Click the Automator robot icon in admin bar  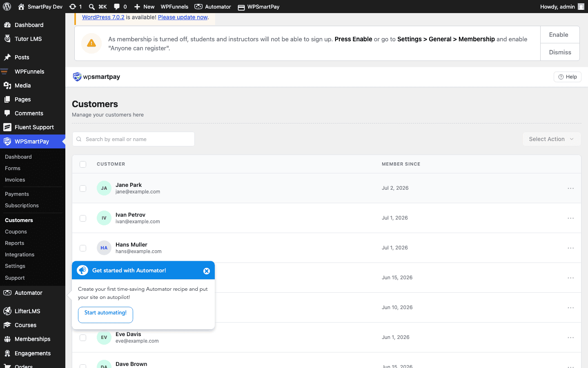click(198, 7)
